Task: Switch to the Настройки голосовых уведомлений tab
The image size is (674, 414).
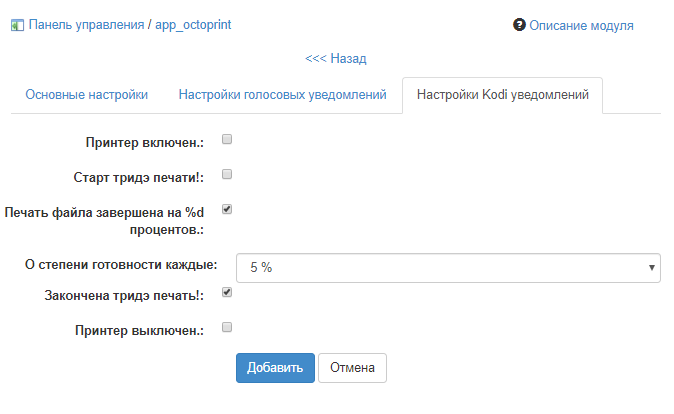Action: click(x=282, y=95)
